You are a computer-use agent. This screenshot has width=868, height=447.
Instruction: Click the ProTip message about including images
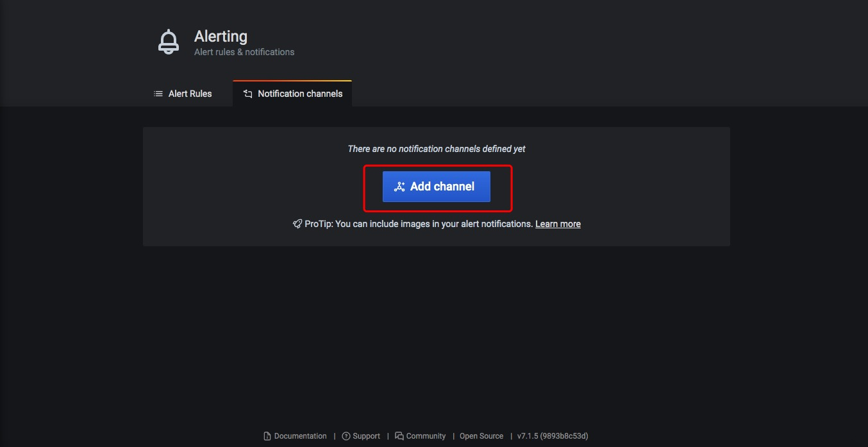pos(419,224)
